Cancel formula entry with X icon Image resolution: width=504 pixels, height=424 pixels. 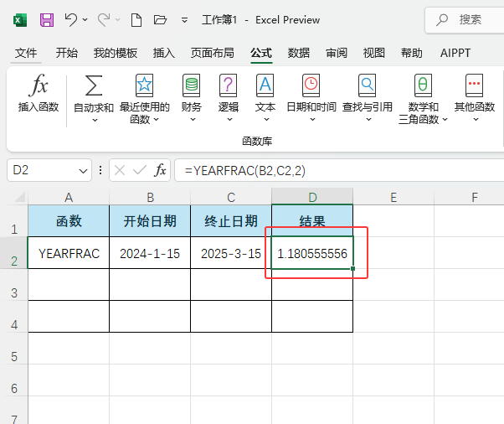(x=120, y=170)
